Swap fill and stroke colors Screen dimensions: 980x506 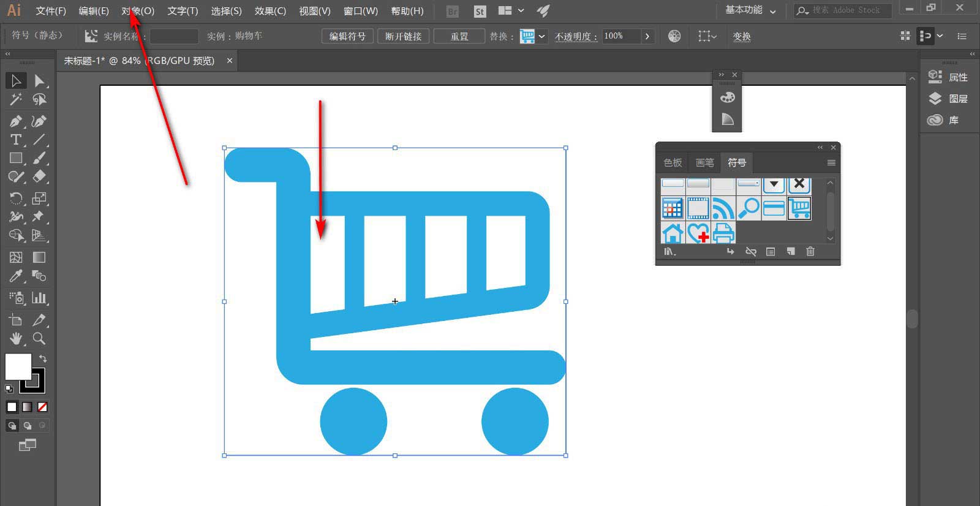(x=43, y=358)
